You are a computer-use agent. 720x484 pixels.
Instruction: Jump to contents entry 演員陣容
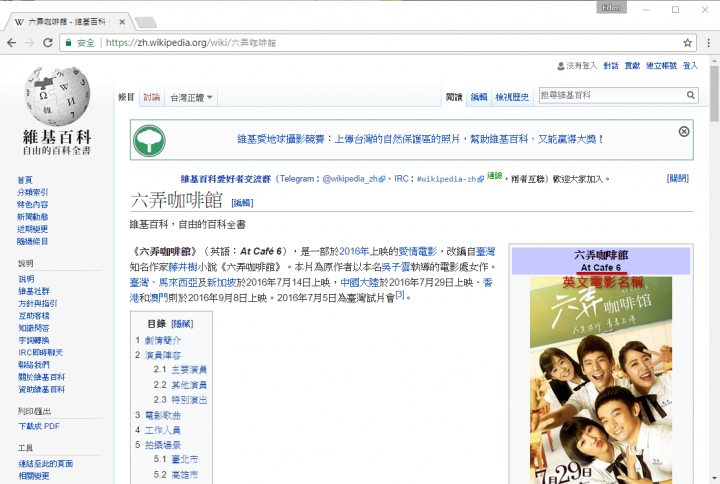point(163,355)
